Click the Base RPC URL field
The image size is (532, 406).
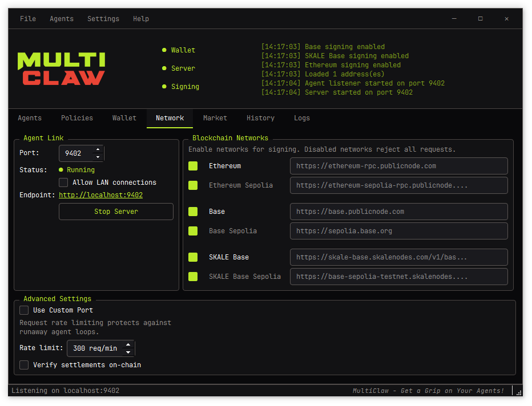point(398,212)
